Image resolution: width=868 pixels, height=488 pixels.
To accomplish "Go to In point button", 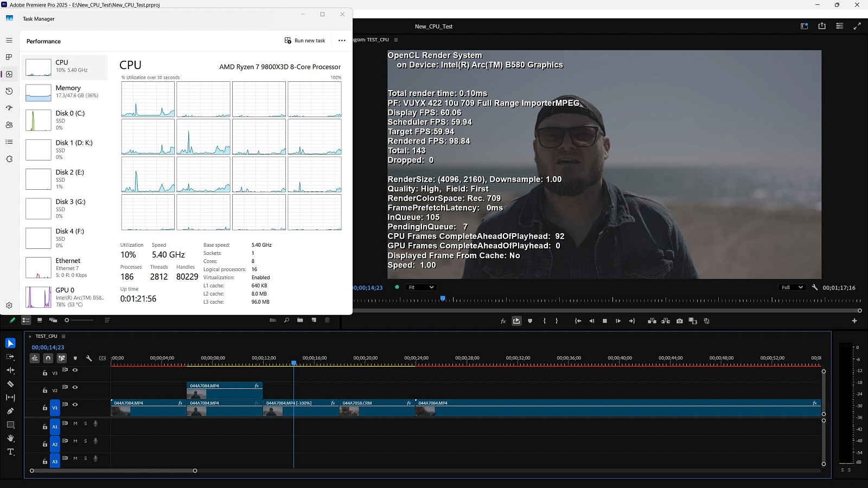I will 578,321.
